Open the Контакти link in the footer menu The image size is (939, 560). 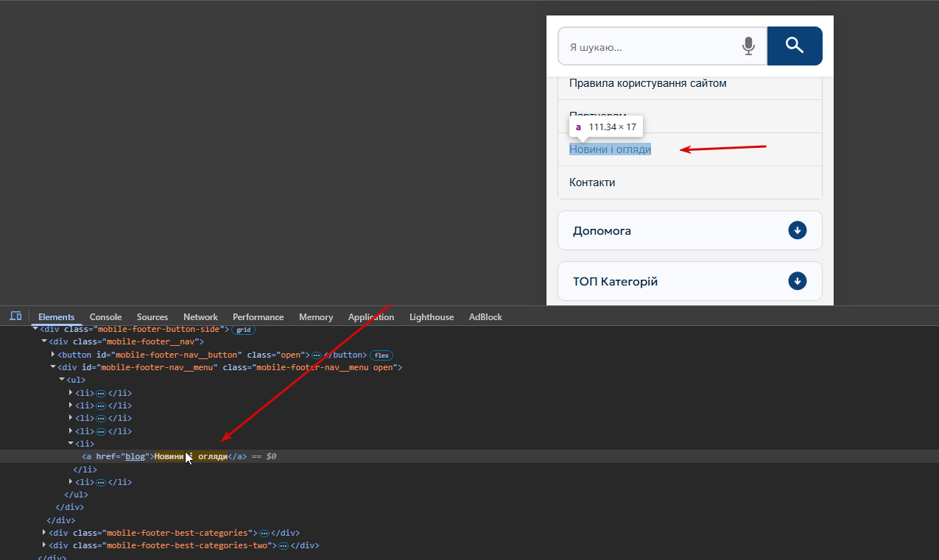(x=592, y=182)
